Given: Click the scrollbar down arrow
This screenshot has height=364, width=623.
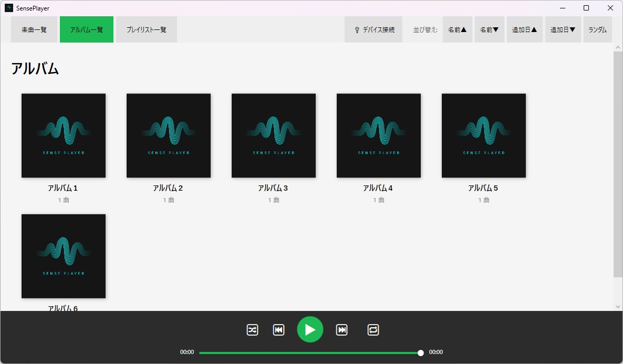Looking at the screenshot, I should pyautogui.click(x=618, y=306).
